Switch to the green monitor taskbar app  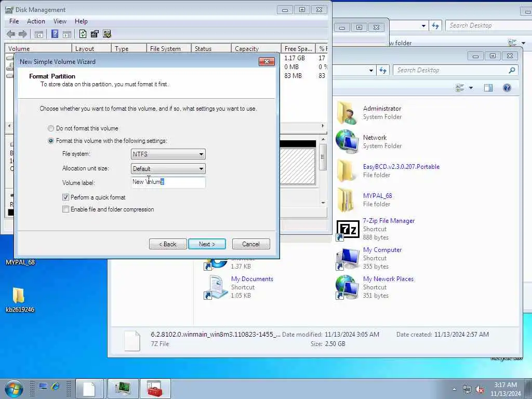pos(123,389)
